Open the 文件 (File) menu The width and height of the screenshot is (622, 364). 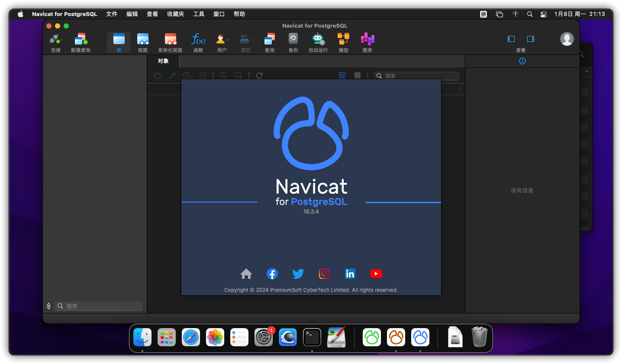coord(112,14)
